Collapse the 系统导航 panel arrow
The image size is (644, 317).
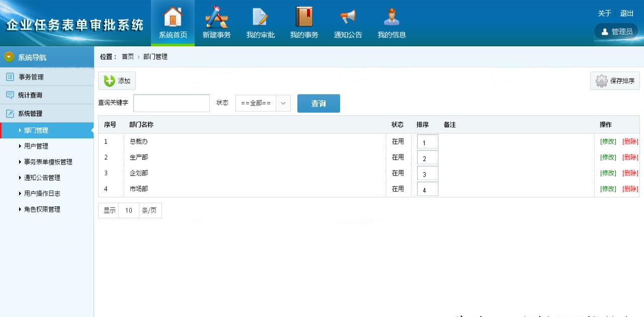point(9,57)
